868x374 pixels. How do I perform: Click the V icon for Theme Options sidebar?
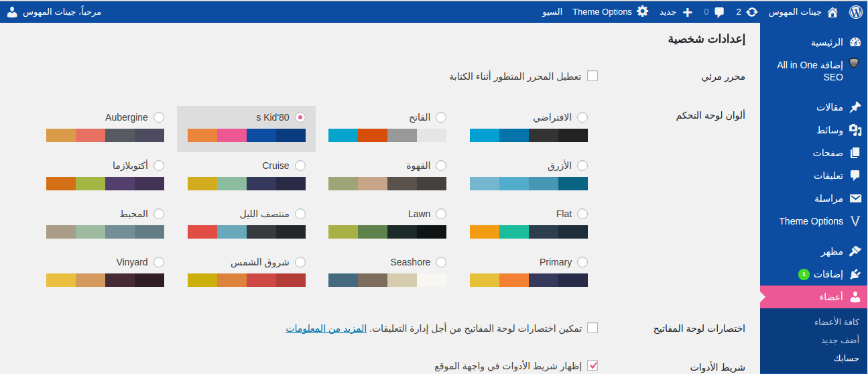pyautogui.click(x=855, y=221)
